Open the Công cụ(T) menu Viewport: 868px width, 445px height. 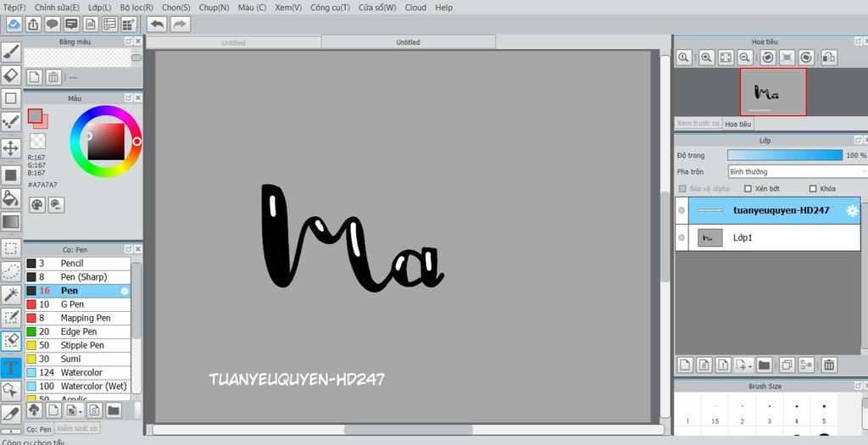330,8
